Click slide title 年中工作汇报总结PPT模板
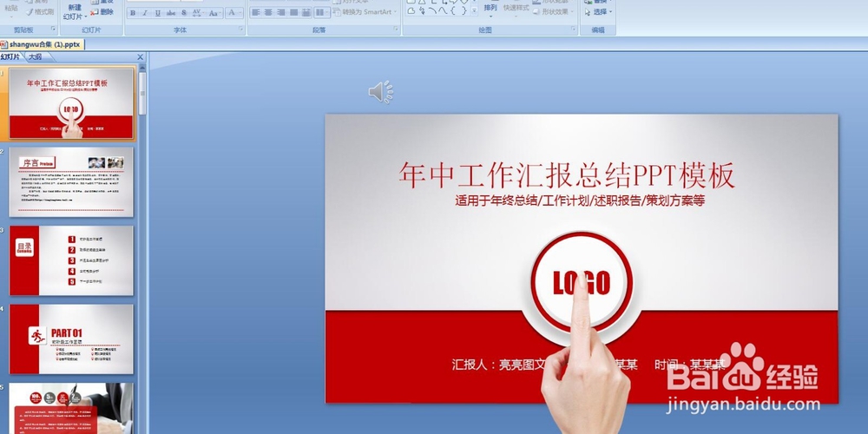 click(567, 175)
